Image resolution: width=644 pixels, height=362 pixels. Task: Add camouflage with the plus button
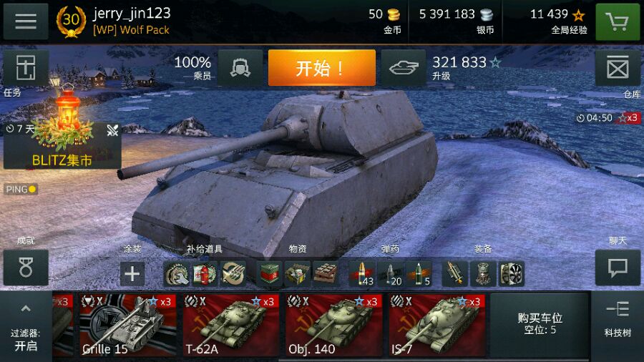(x=132, y=273)
